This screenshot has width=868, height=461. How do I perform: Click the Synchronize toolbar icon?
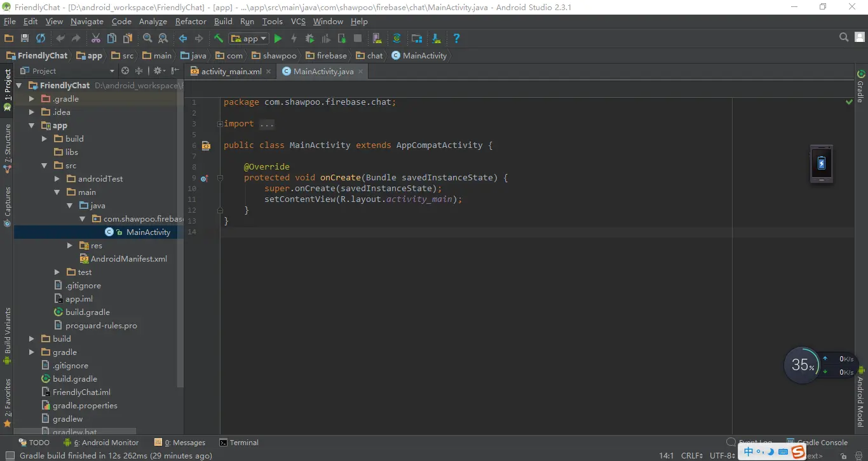41,39
